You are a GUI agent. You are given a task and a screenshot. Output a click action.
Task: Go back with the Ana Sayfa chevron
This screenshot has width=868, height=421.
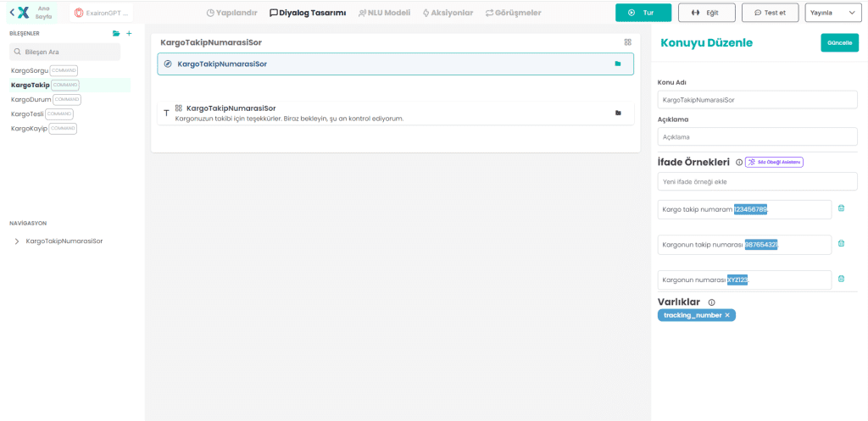(12, 12)
